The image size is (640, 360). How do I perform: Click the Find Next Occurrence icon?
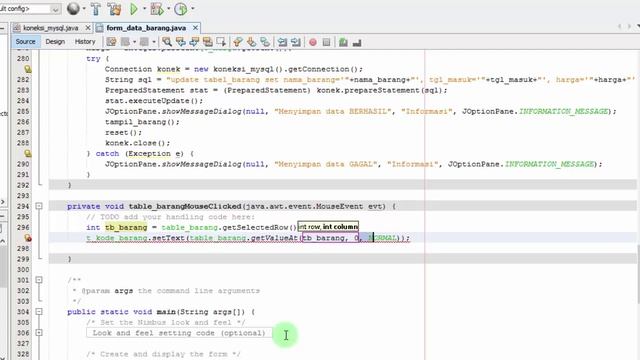pos(194,42)
